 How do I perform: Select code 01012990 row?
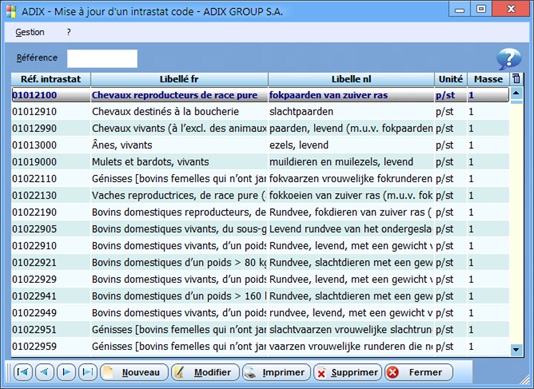tap(260, 128)
